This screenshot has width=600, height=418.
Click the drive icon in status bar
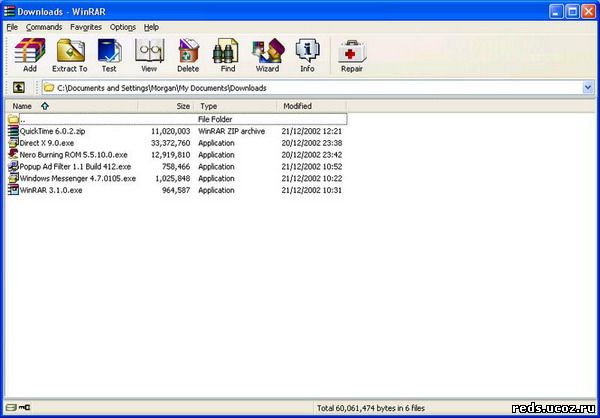11,408
